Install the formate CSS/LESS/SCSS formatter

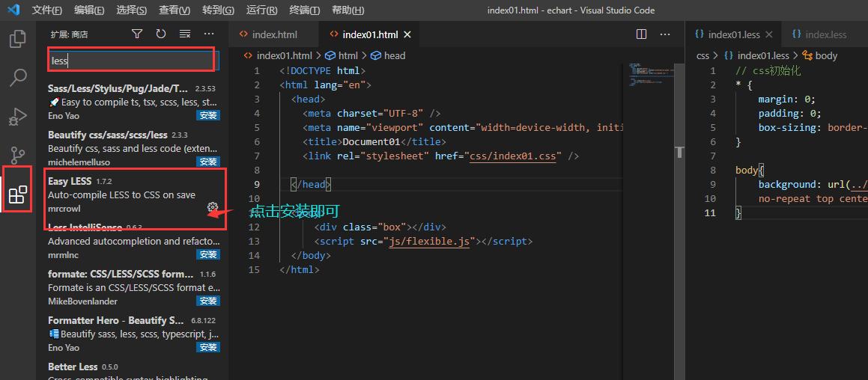point(208,301)
